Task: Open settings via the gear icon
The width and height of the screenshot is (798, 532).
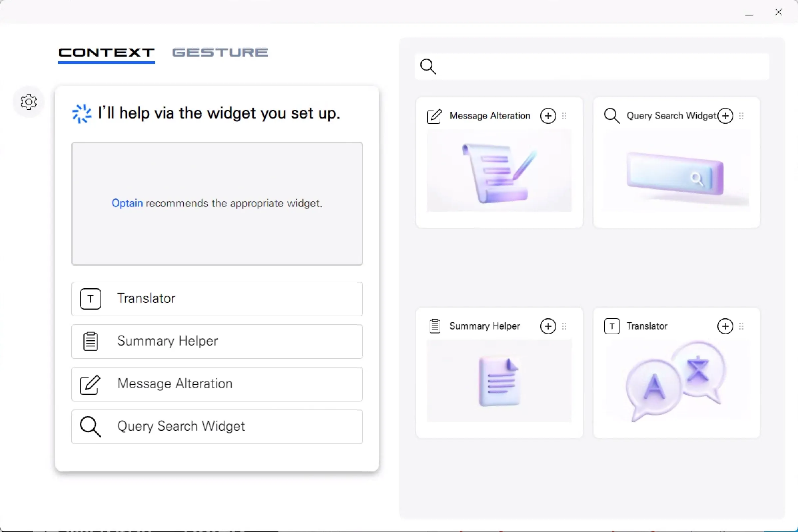Action: point(29,102)
